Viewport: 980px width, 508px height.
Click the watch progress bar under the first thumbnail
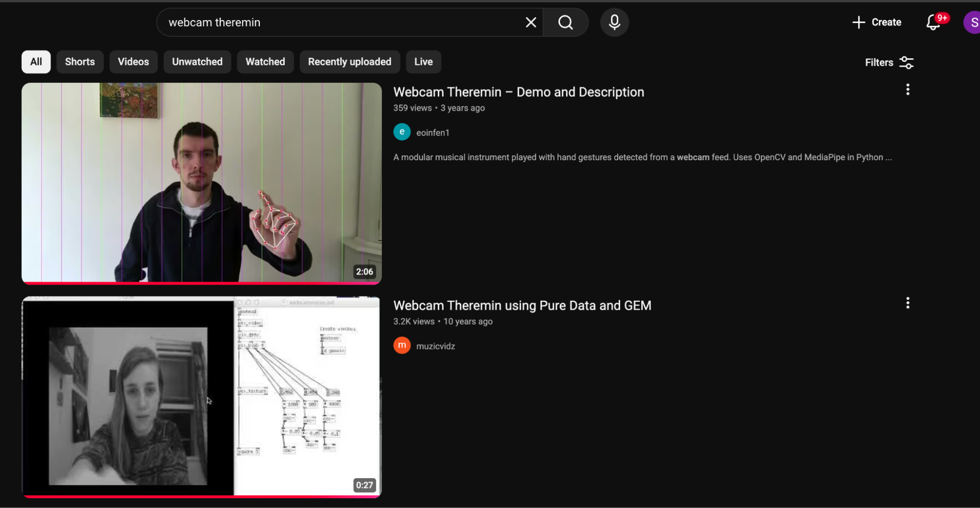click(201, 282)
